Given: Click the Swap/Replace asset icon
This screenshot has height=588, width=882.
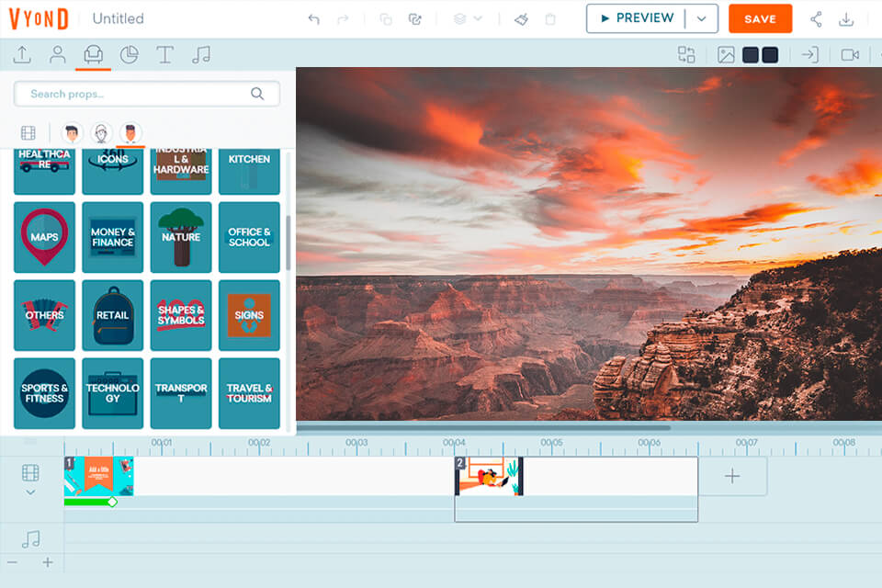Looking at the screenshot, I should pos(686,54).
